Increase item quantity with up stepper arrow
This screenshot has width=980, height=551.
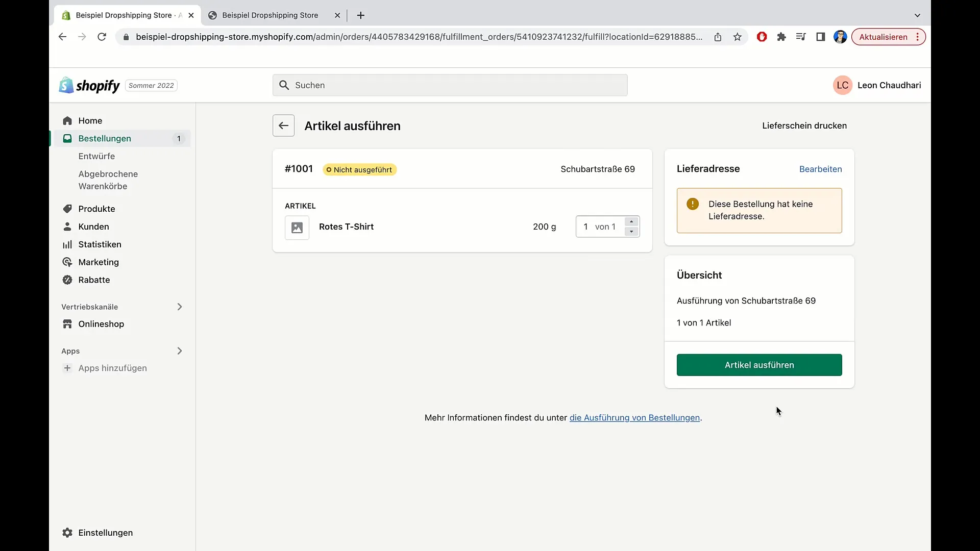point(631,222)
